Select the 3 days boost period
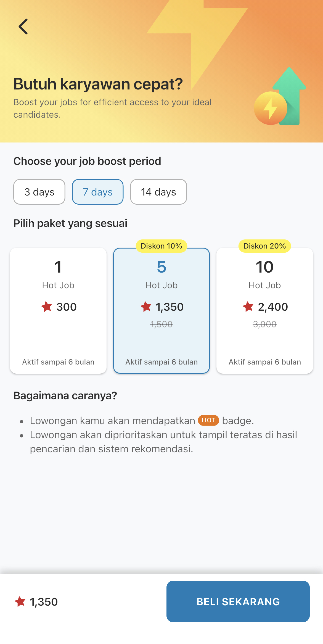323x644 pixels. pos(39,192)
